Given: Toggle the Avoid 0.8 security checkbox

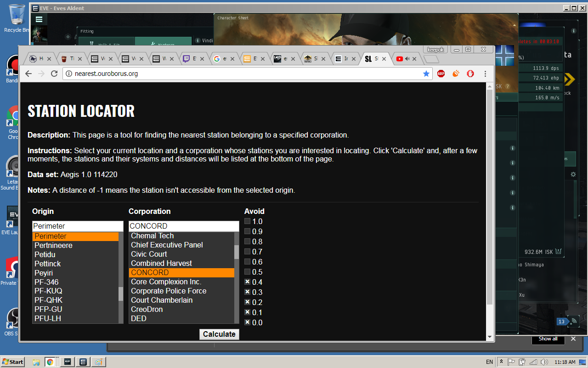Looking at the screenshot, I should [248, 241].
